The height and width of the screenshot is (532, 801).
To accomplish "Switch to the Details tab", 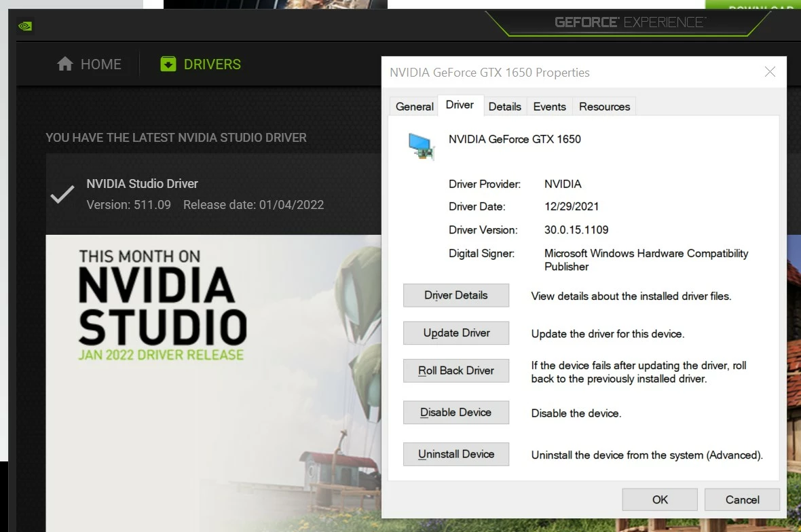I will 505,107.
